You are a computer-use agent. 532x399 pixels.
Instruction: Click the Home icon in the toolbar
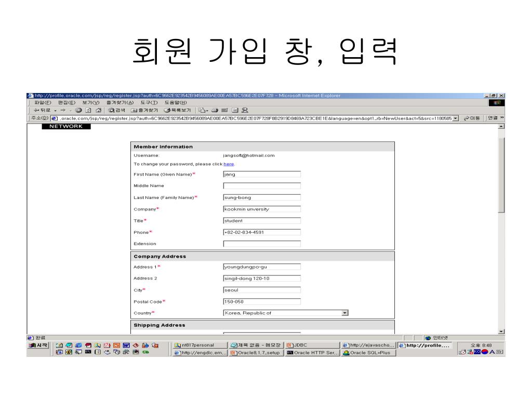98,110
